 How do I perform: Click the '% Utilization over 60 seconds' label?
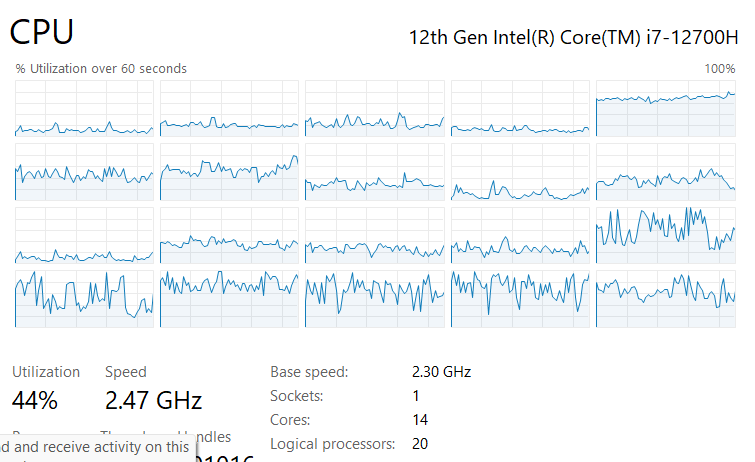pyautogui.click(x=101, y=68)
